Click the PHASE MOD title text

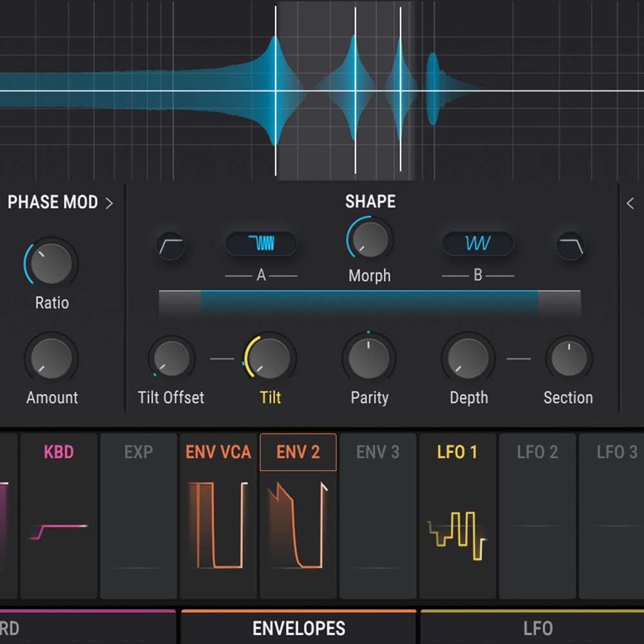tap(53, 202)
